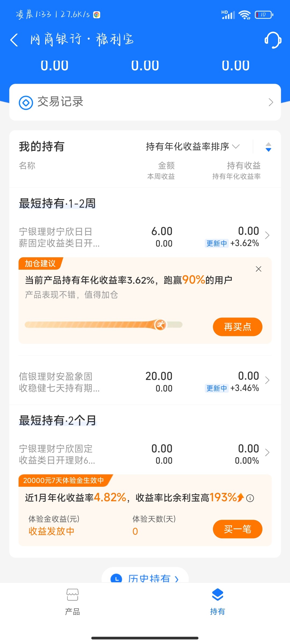
Task: Tap the Wi-Fi status icon
Action: pos(244,15)
